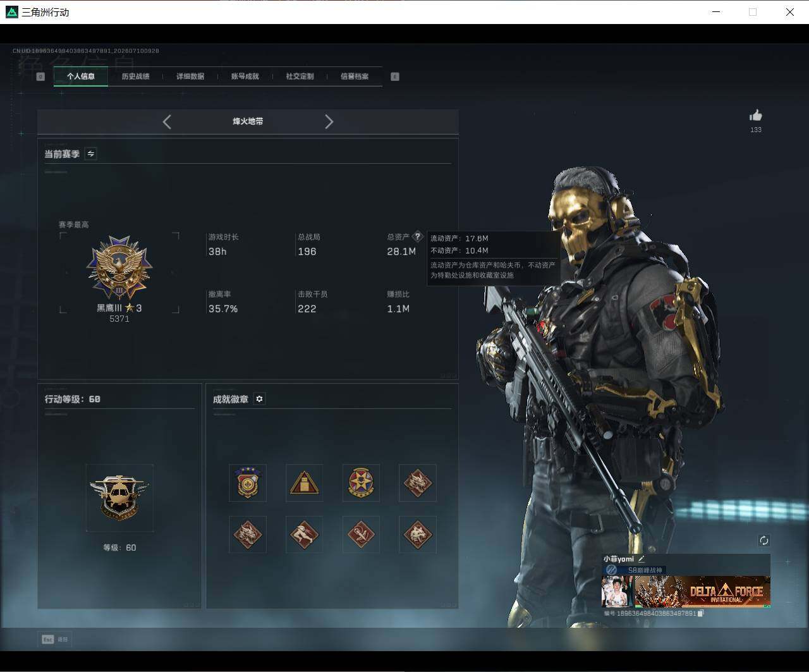Select the gold star shield badge

248,483
